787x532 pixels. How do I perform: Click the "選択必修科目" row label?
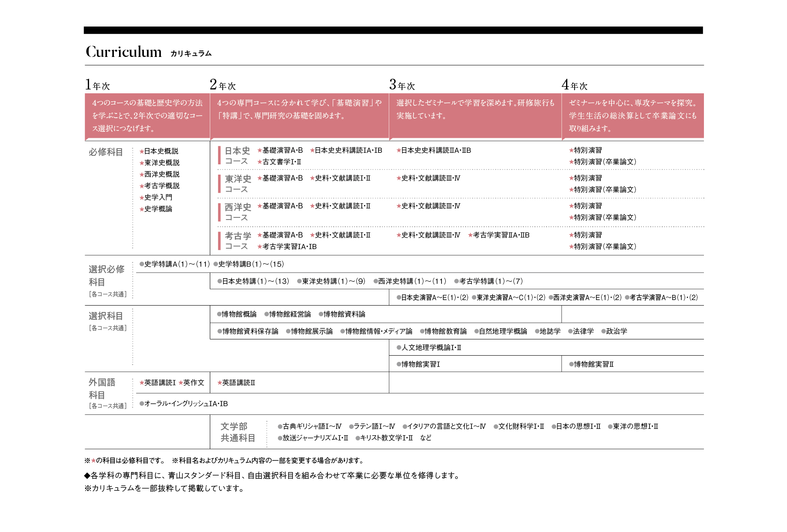[107, 276]
